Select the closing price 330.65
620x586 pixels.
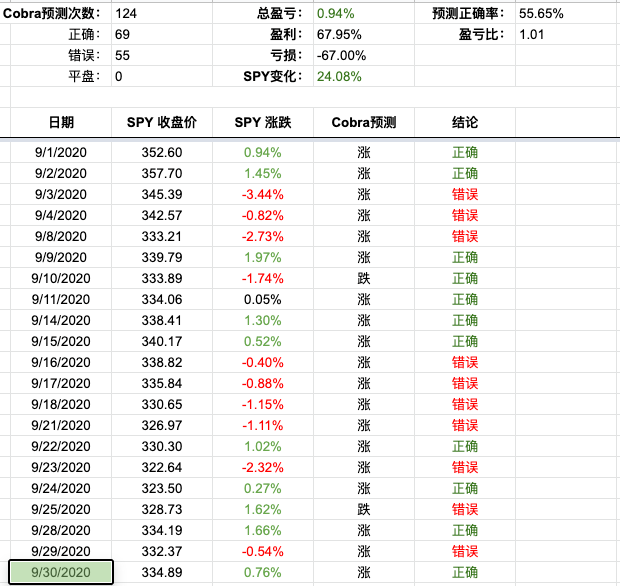tap(162, 404)
